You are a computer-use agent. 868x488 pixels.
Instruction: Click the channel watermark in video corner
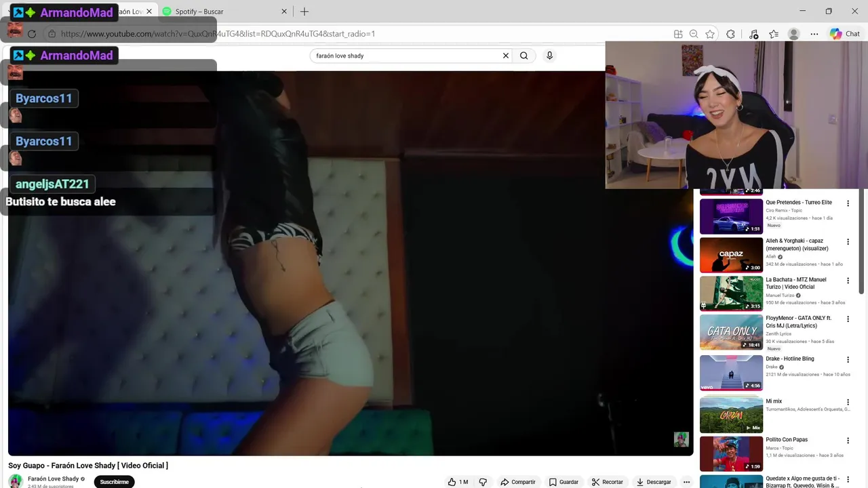pos(681,439)
